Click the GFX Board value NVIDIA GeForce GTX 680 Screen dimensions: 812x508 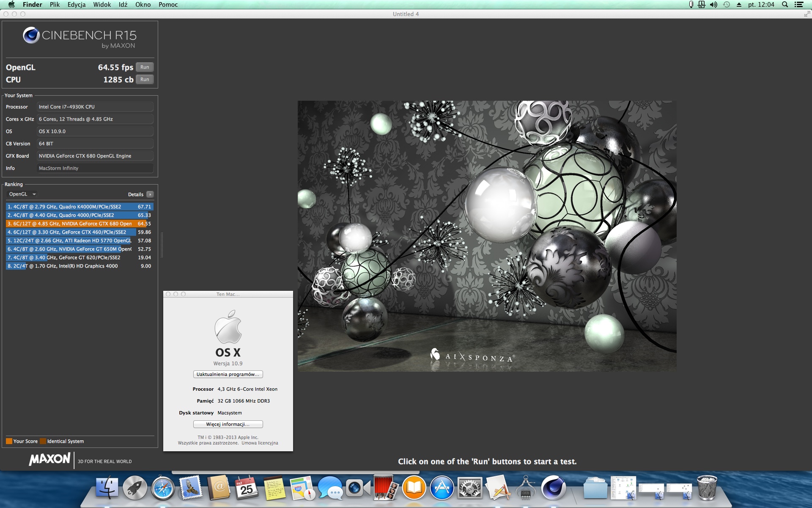95,156
